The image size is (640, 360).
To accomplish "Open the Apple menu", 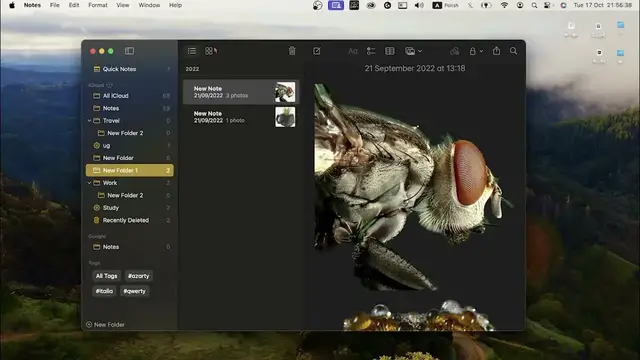I will (x=12, y=5).
